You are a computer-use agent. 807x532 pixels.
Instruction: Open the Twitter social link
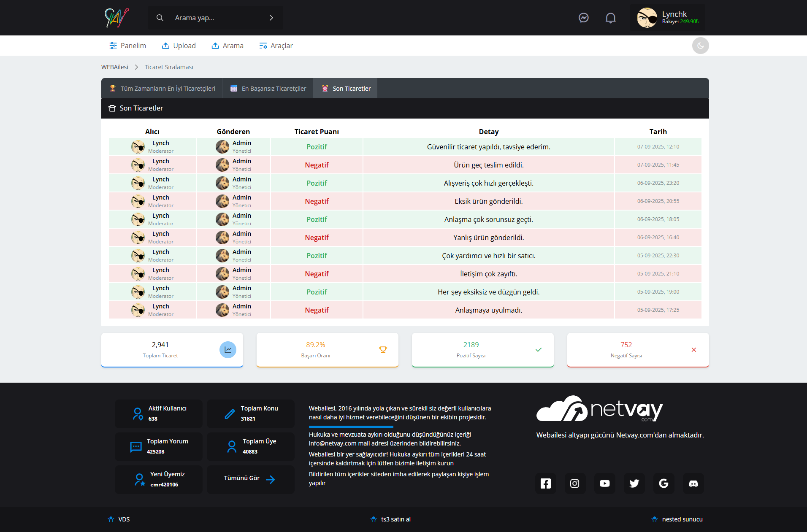click(x=634, y=483)
